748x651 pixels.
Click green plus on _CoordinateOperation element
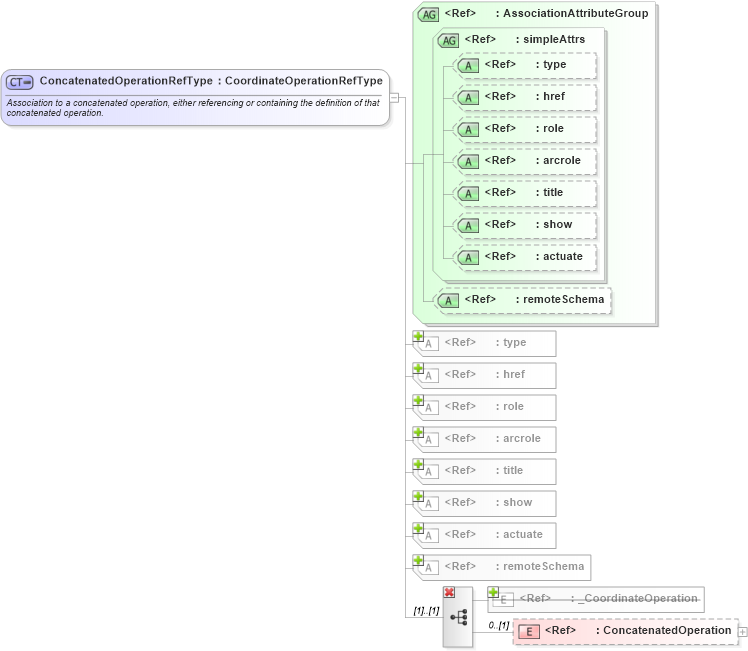[x=493, y=592]
